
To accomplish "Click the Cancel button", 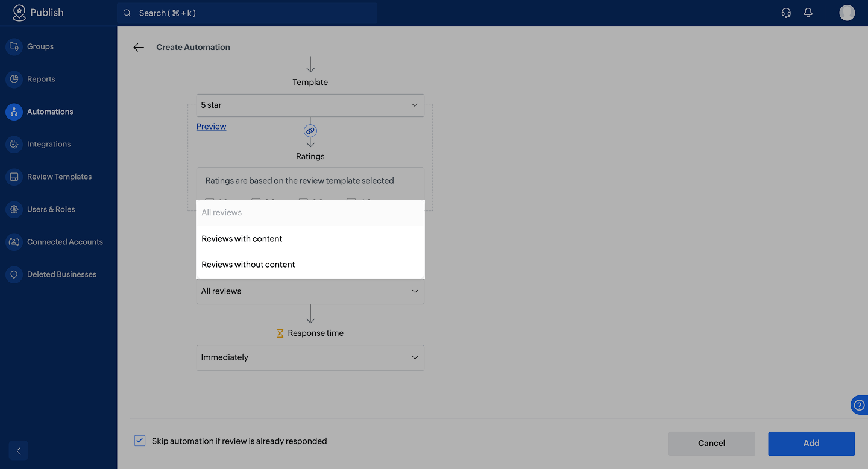I will coord(711,443).
